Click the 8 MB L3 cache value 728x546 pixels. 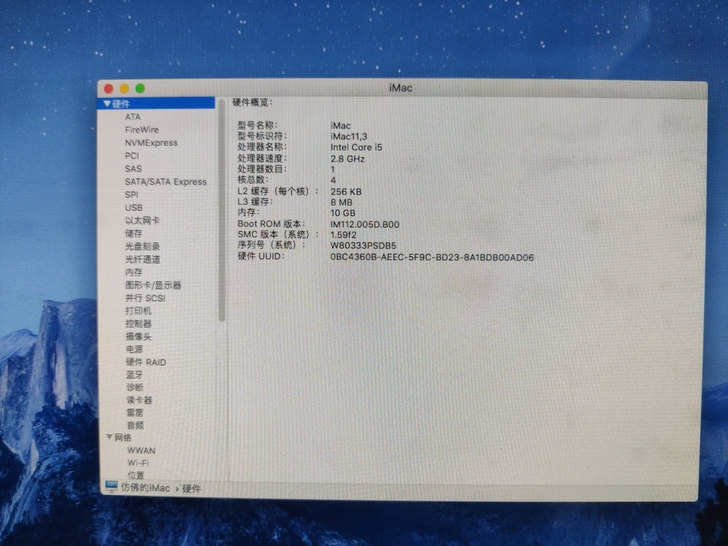click(341, 202)
